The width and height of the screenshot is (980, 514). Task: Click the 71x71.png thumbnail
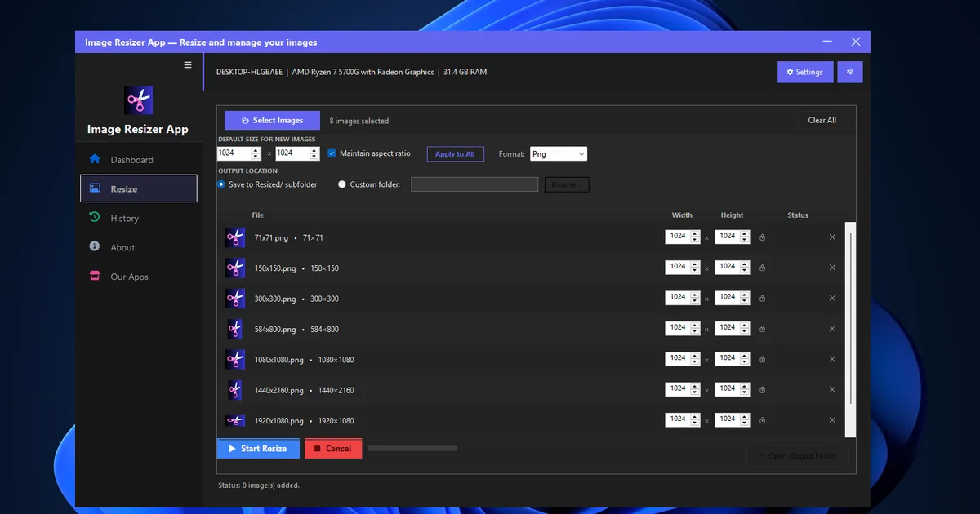tap(235, 237)
